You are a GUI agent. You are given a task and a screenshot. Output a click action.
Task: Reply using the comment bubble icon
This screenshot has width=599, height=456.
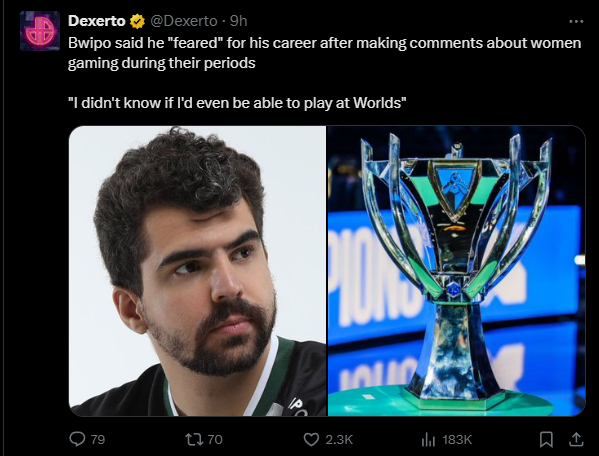coord(77,439)
